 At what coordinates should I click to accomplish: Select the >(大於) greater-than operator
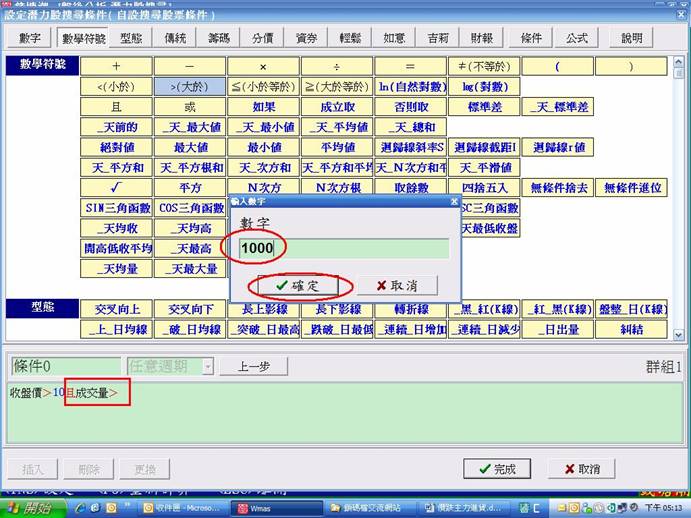coord(190,86)
